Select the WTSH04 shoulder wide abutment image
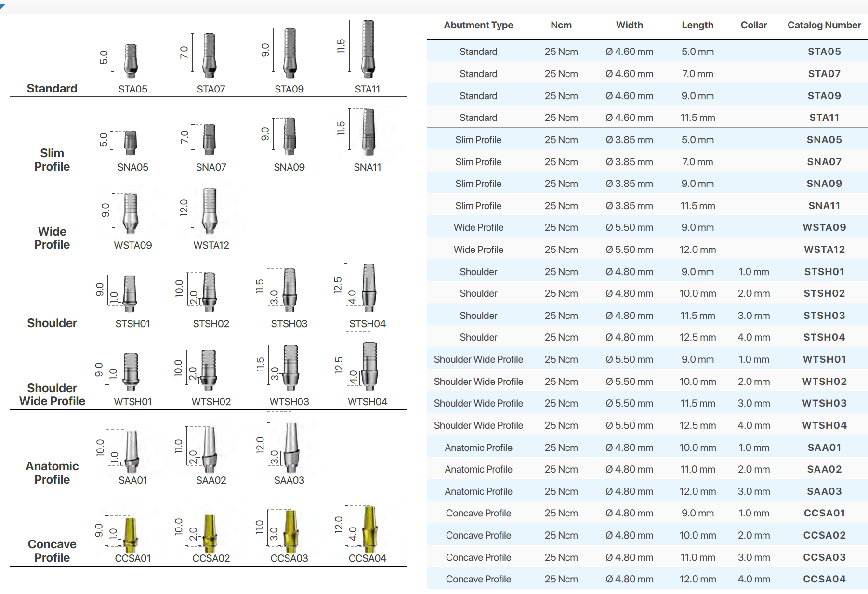The width and height of the screenshot is (868, 594). (369, 366)
